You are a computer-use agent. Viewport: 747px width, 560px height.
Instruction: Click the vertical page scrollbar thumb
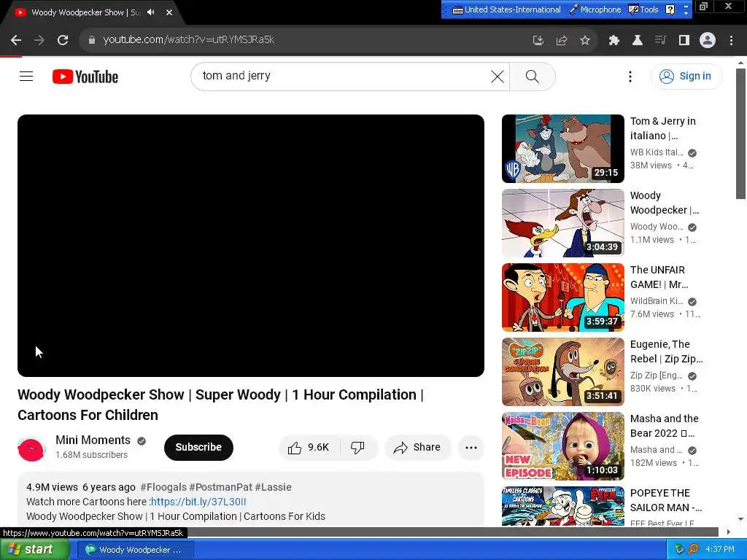(740, 134)
